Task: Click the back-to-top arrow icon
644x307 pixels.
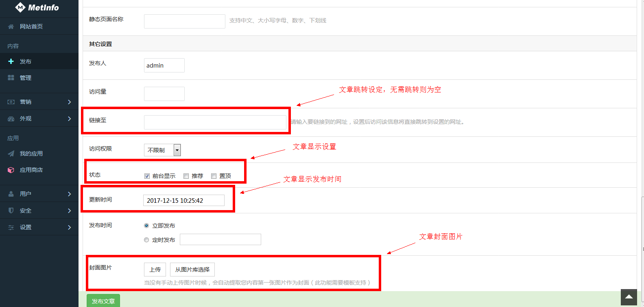Action: [x=629, y=297]
